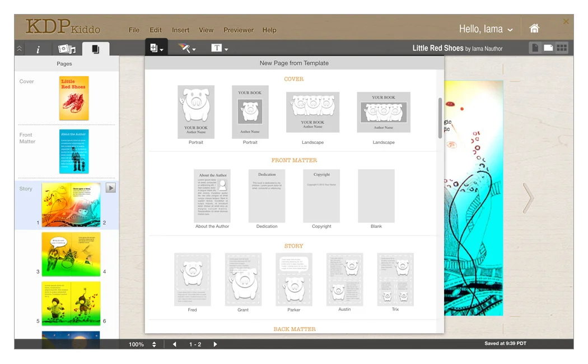Click the large next-spread arrow on canvas

click(528, 198)
